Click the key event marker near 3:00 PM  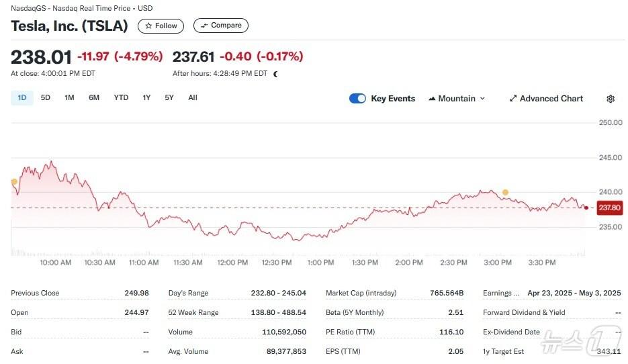505,193
